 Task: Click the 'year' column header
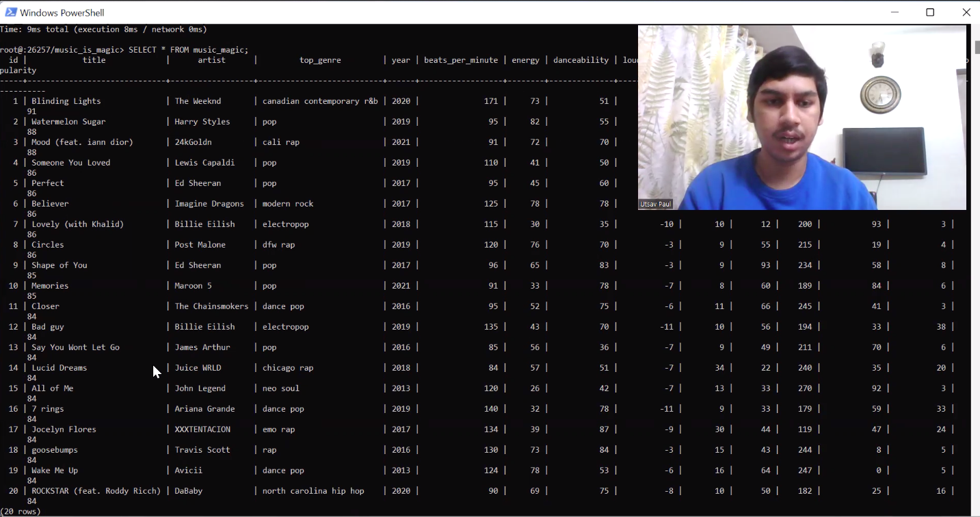point(401,60)
